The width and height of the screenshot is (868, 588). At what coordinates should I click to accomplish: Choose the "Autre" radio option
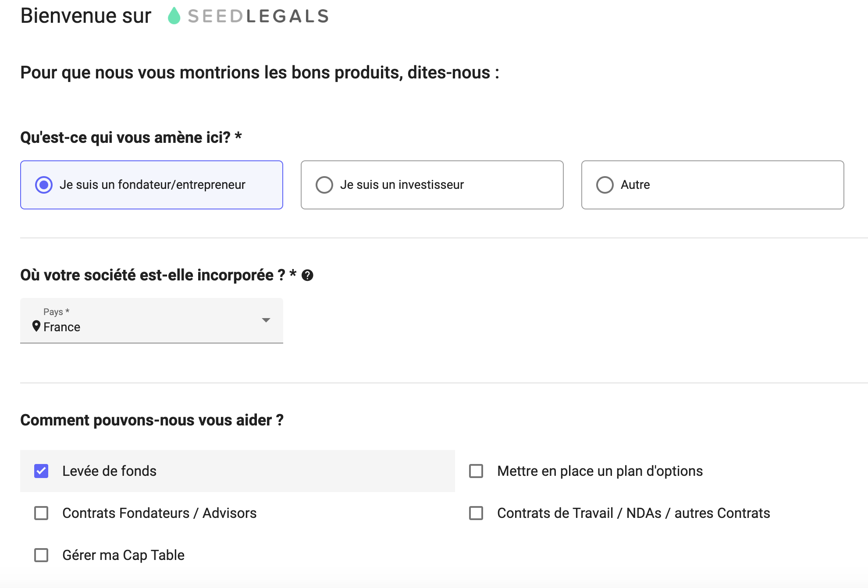pyautogui.click(x=605, y=185)
